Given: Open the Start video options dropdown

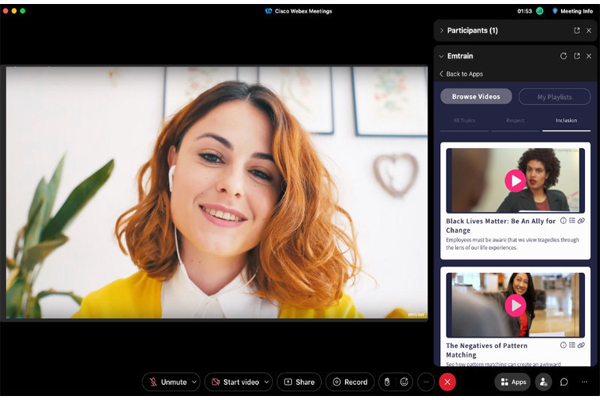Looking at the screenshot, I should 267,382.
